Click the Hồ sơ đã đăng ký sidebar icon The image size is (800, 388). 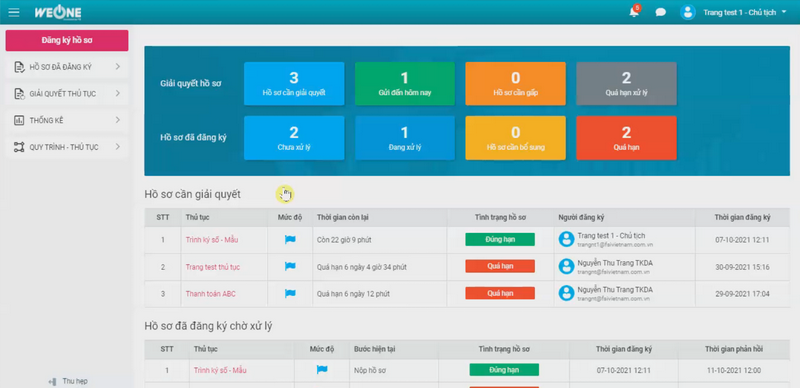point(19,67)
